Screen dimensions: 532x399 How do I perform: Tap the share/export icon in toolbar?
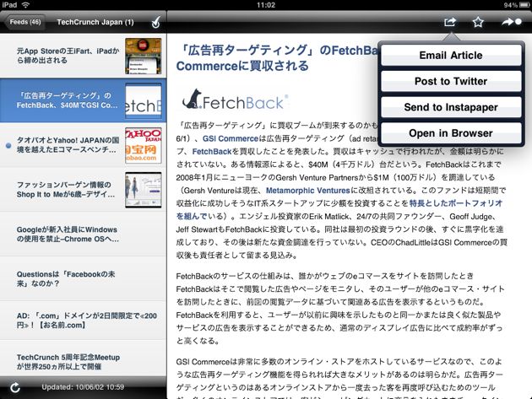(x=450, y=23)
